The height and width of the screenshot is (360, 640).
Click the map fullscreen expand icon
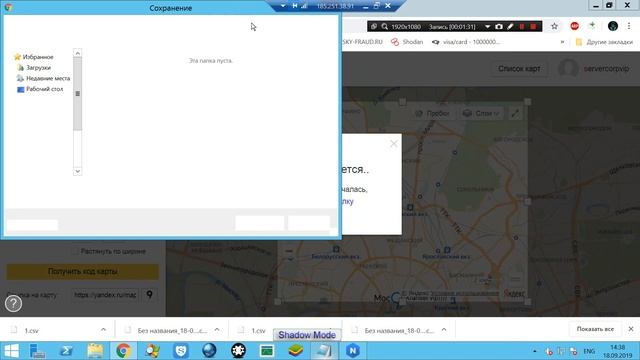point(516,113)
